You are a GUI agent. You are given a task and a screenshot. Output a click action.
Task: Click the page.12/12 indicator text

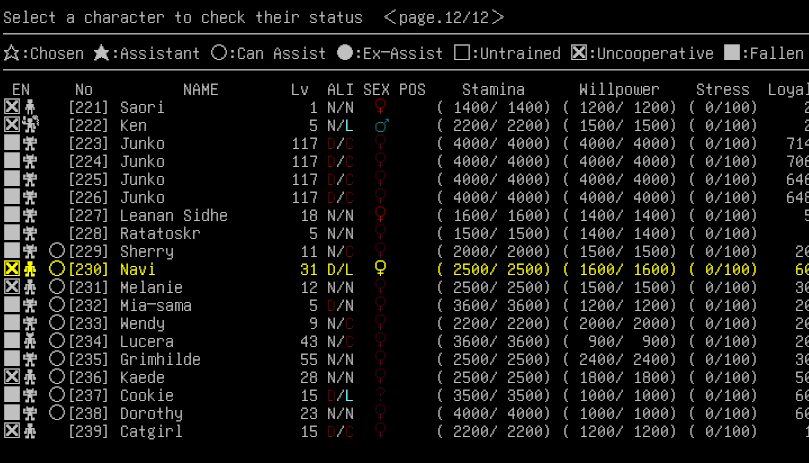pyautogui.click(x=444, y=17)
